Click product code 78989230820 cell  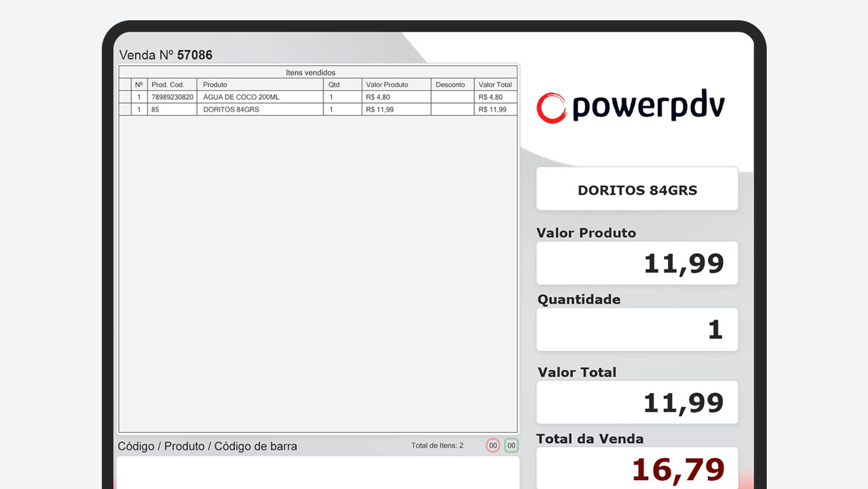[x=172, y=97]
